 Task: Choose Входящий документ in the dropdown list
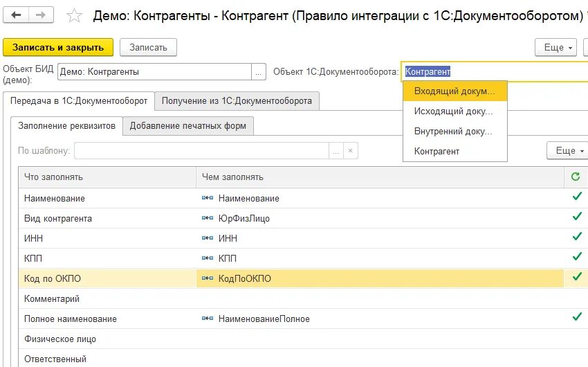coord(455,91)
